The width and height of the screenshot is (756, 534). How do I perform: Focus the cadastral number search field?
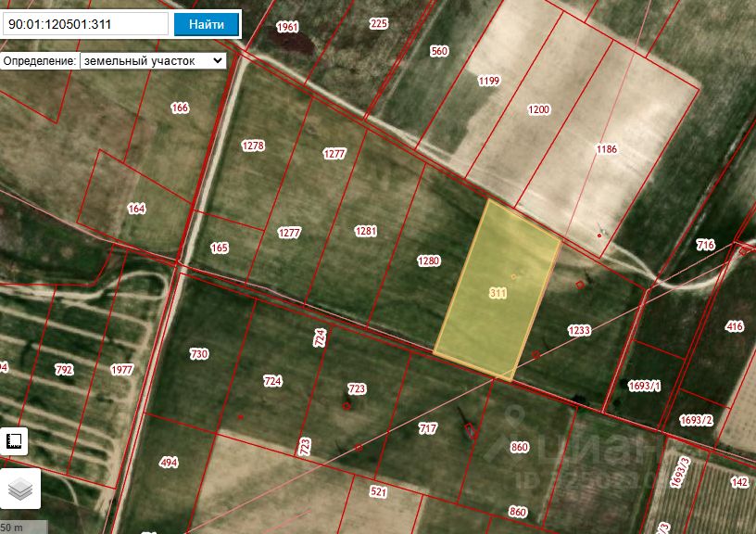(86, 24)
